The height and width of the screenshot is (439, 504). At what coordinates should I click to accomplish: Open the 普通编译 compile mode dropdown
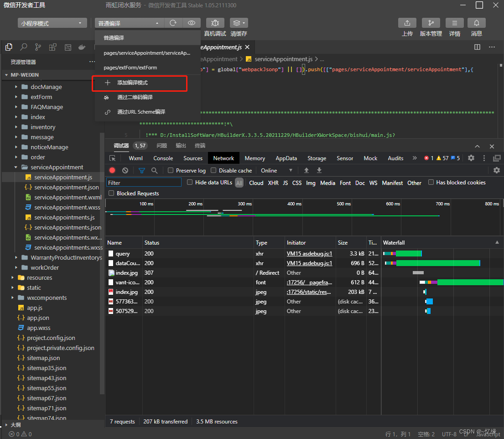[130, 23]
